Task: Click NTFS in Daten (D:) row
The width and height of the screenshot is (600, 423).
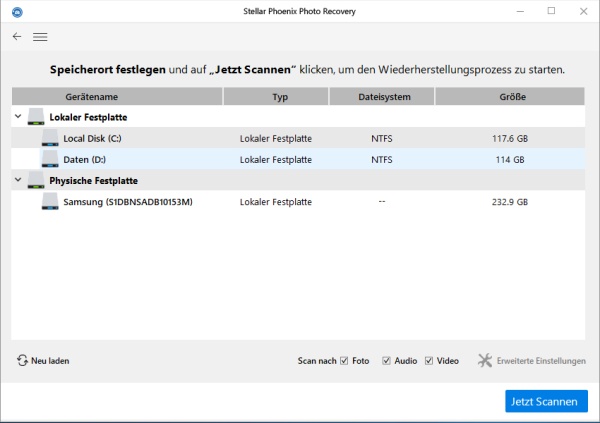Action: click(382, 159)
